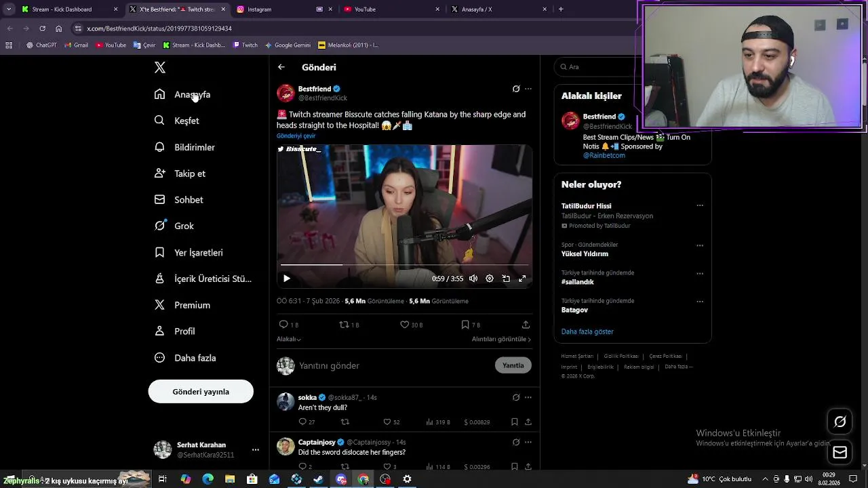View analytics of sokka's reply 319 B

438,422
